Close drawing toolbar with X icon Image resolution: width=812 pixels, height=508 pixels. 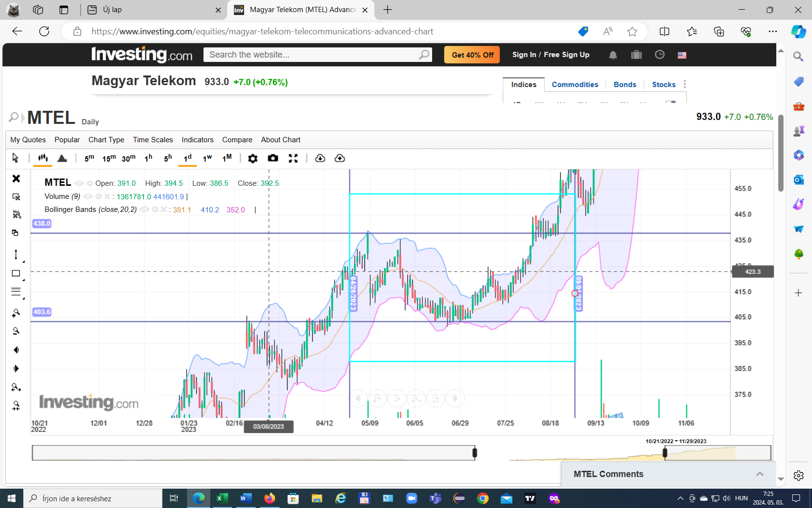click(x=16, y=179)
